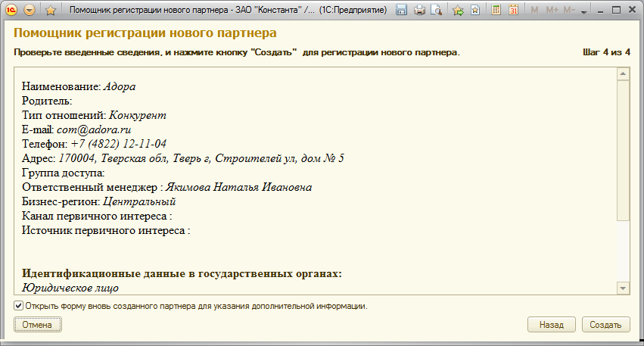Expand the toolbar options dropdown arrow
The image size is (644, 346).
pyautogui.click(x=584, y=12)
